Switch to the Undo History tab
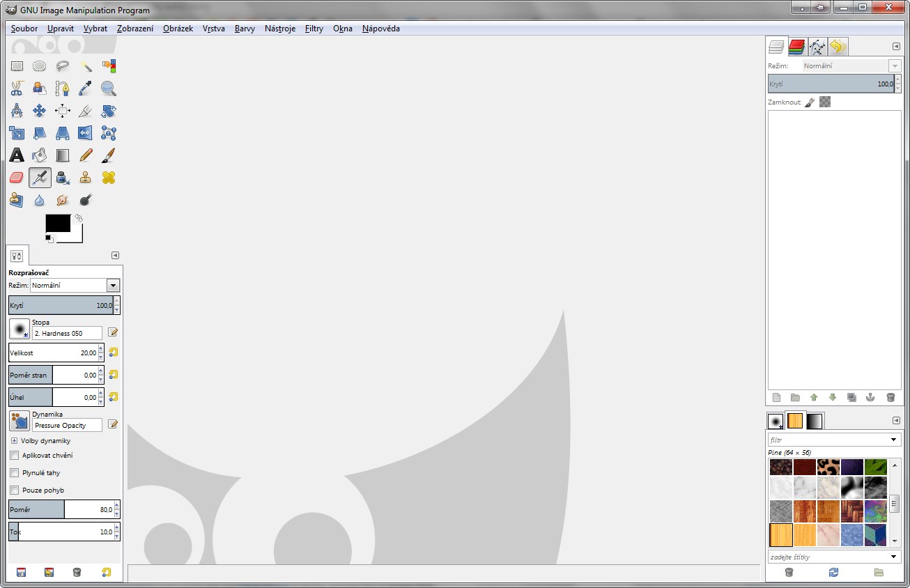 pyautogui.click(x=838, y=47)
